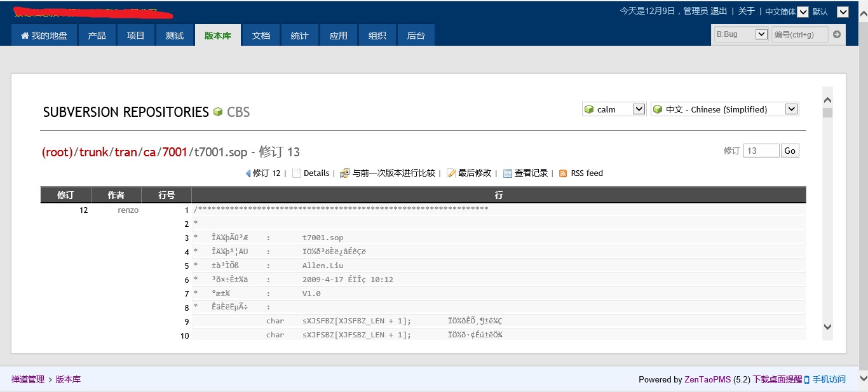Click the RSS feed icon
Screen dimensions: 868x392
(x=563, y=173)
